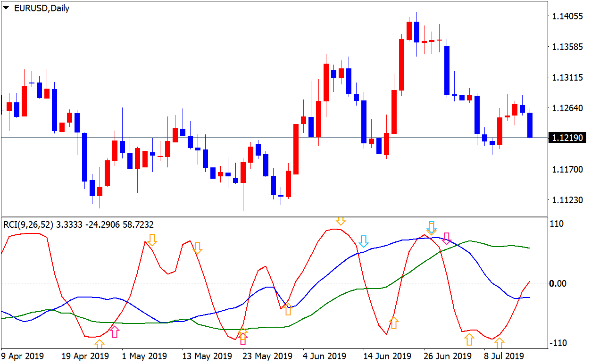This screenshot has width=591, height=364.
Task: Click the 1.11230 price scale value
Action: click(568, 200)
